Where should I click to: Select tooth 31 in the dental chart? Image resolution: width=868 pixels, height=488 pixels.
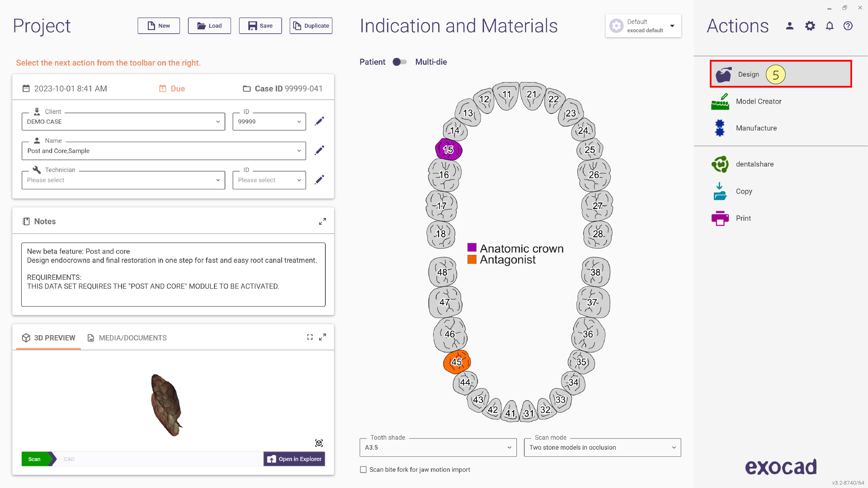pos(529,413)
